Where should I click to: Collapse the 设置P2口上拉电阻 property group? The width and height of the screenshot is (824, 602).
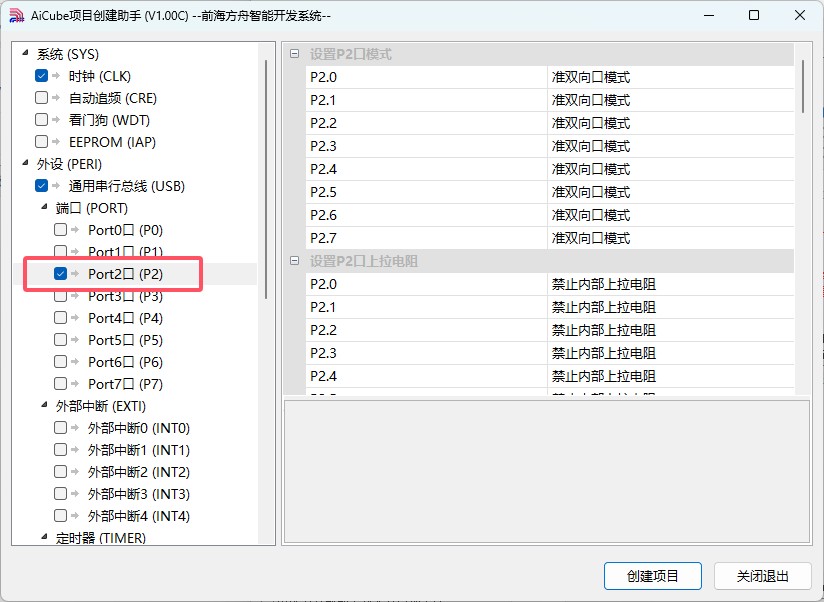point(294,261)
